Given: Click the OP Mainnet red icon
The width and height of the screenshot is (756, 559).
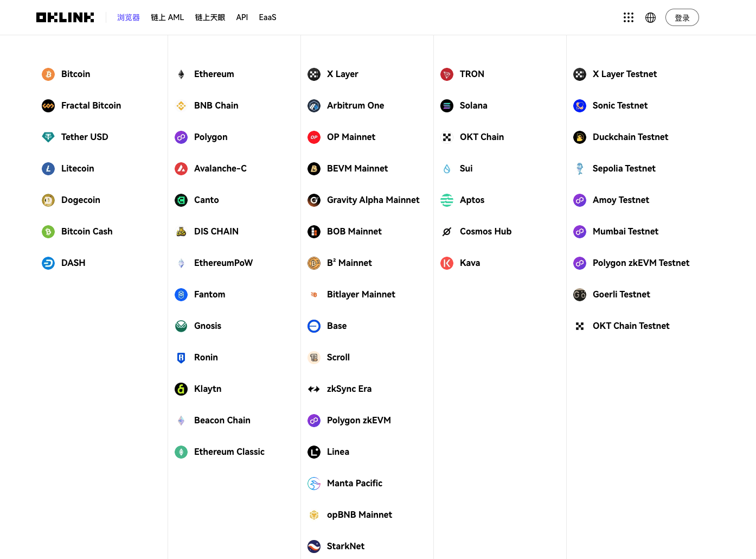Looking at the screenshot, I should tap(314, 137).
